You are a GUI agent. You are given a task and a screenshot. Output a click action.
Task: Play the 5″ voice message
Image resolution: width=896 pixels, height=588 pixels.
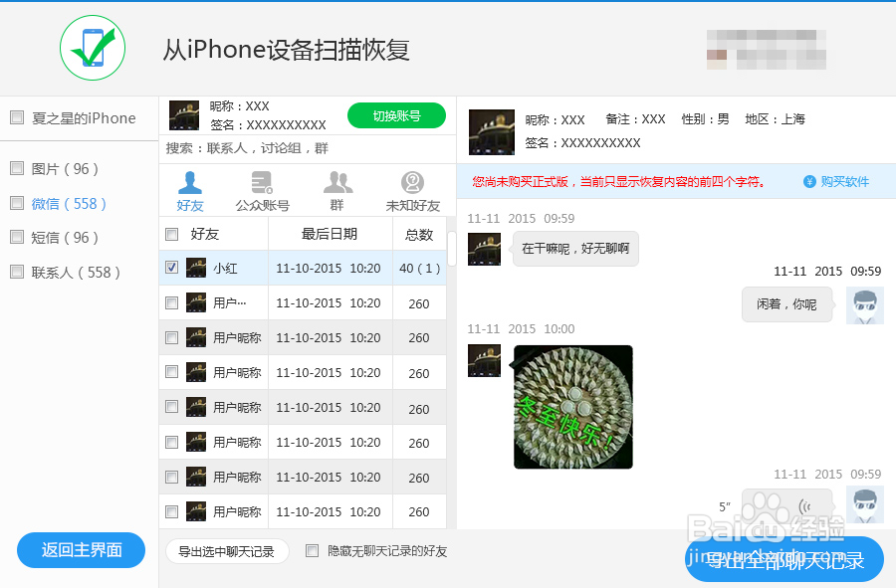coord(786,505)
